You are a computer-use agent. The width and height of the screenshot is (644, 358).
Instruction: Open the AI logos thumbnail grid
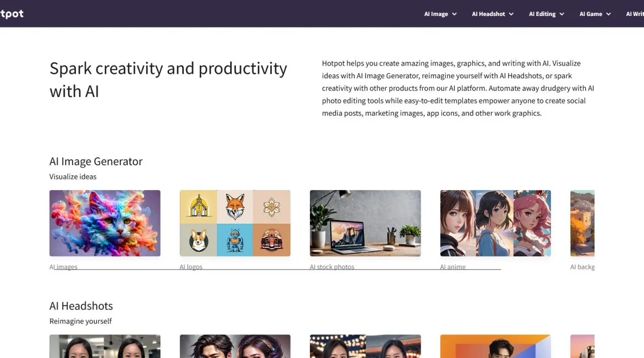235,223
